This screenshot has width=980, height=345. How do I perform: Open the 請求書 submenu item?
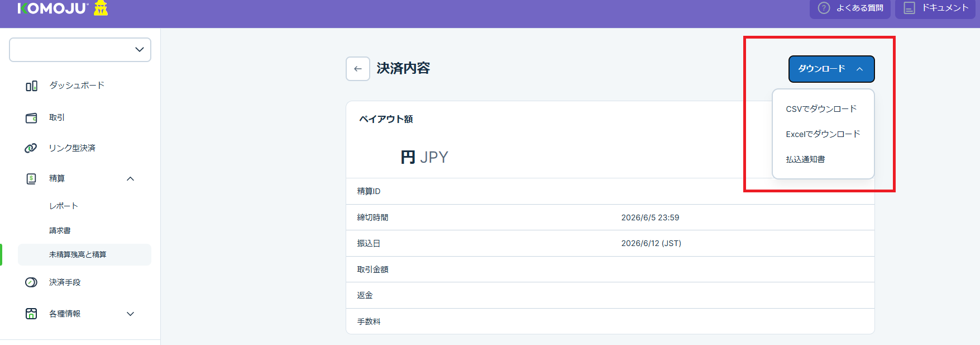[x=60, y=230]
